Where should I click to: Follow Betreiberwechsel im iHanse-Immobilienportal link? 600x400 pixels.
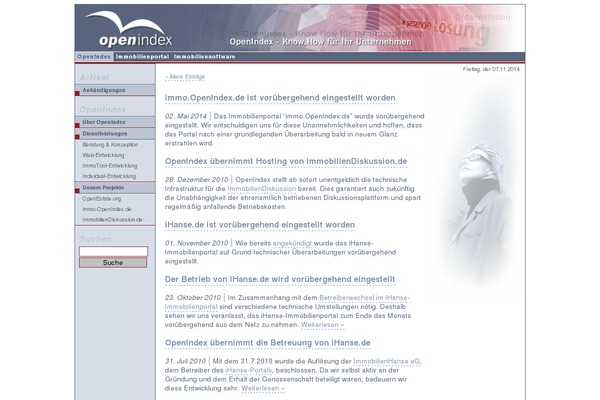click(x=364, y=298)
